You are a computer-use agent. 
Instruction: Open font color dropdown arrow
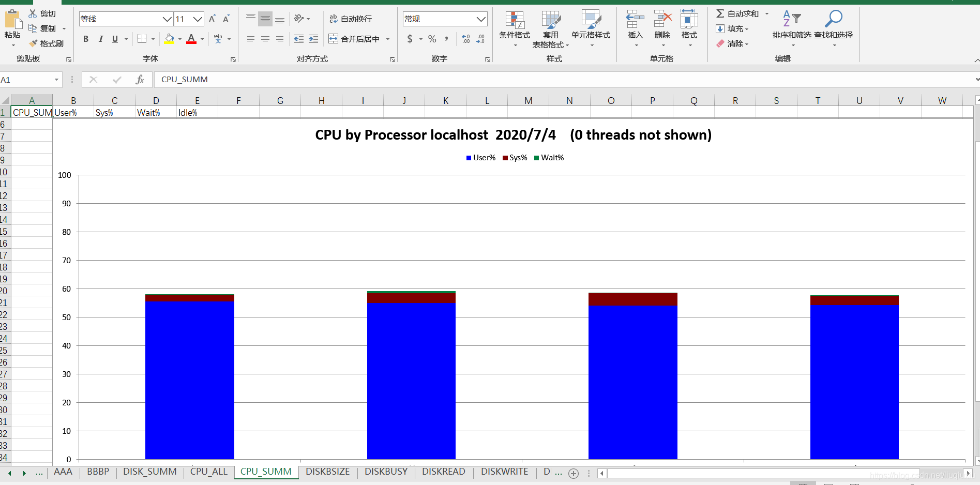click(x=202, y=39)
